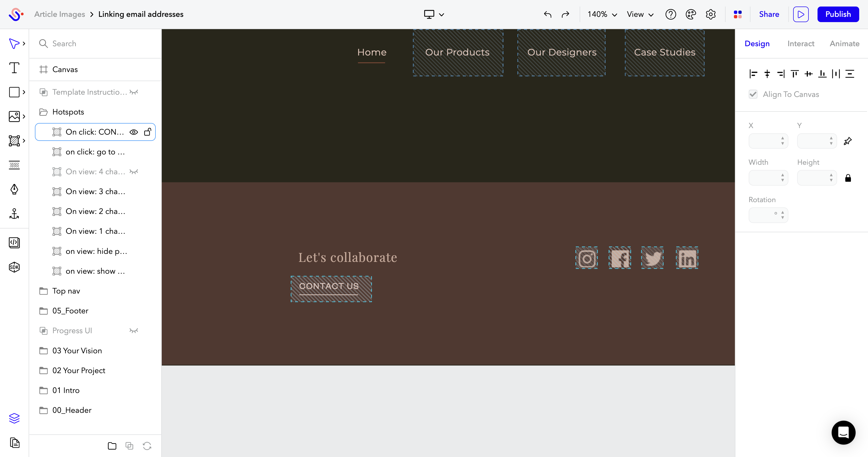Click the Share button

(x=768, y=14)
